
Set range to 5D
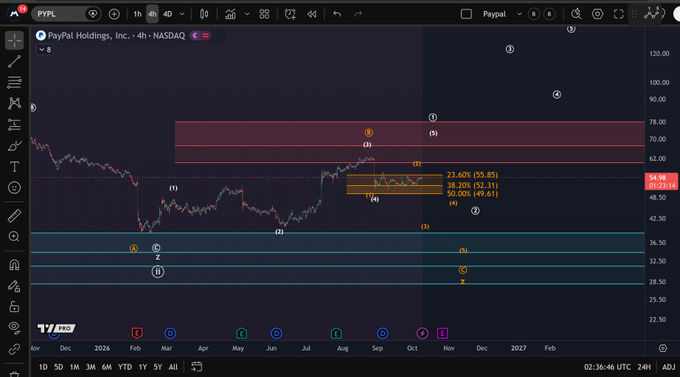tap(59, 367)
